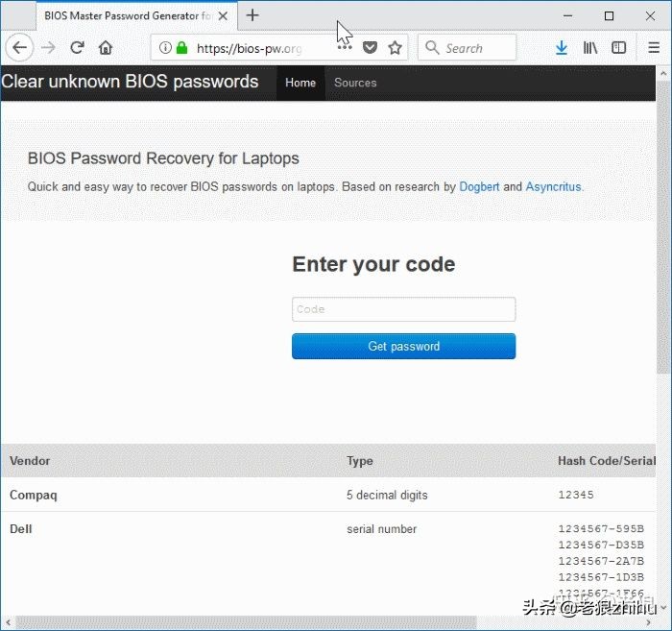
Task: Click the Code input field
Action: (x=403, y=309)
